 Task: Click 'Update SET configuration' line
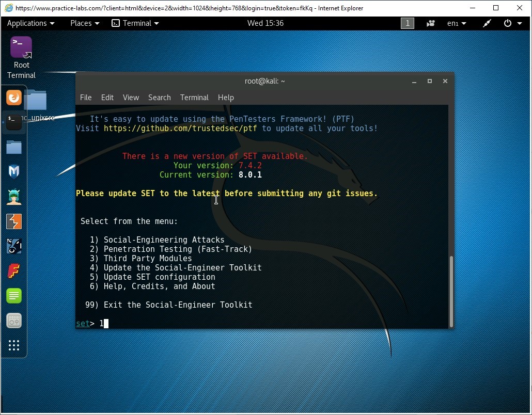pyautogui.click(x=152, y=277)
